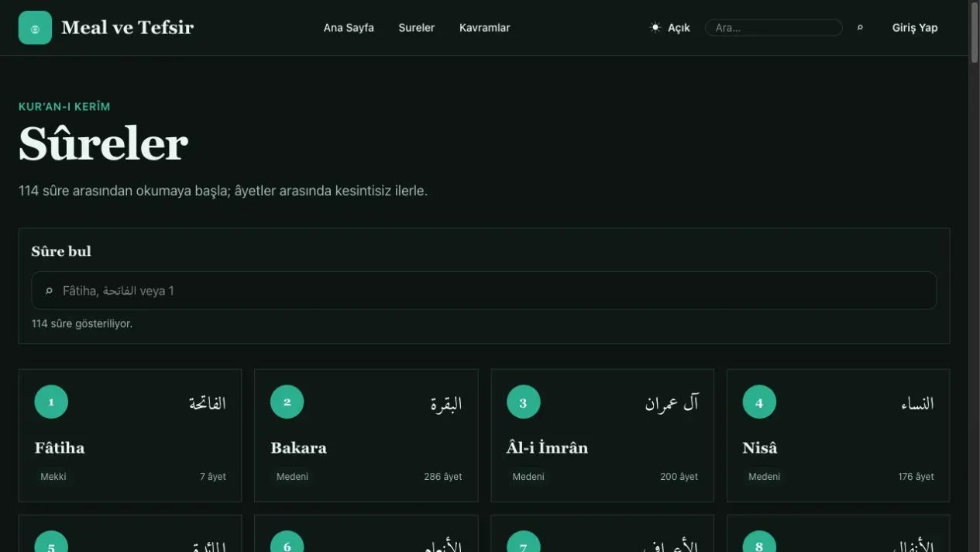Click the Meal ve Tefsir site title
Viewport: 980px width, 552px height.
click(127, 28)
